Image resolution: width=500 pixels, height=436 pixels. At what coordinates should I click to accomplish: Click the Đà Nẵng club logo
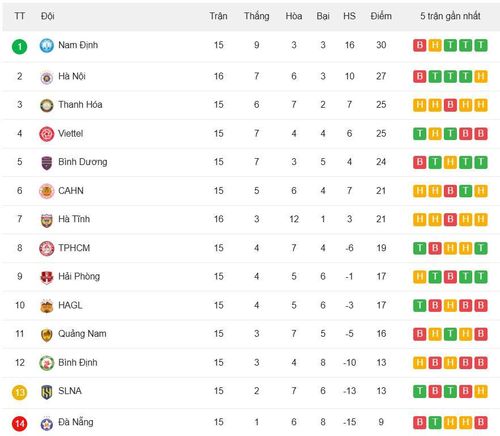pos(47,423)
